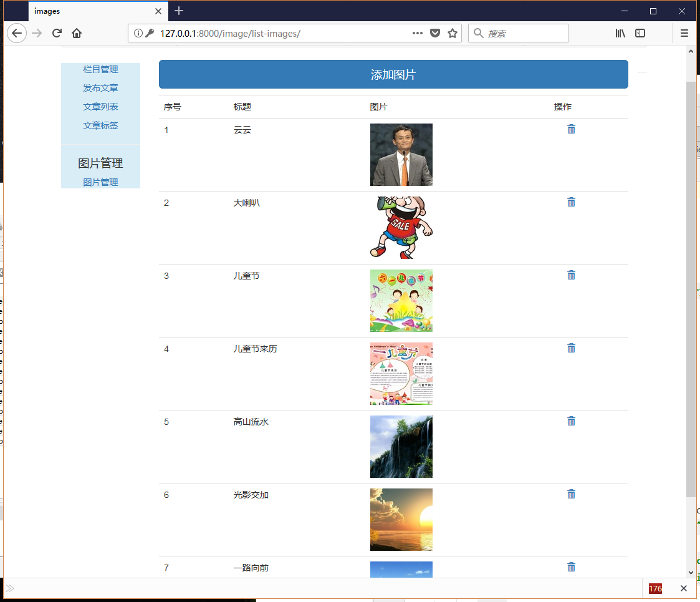Click the 添加图片 button

(x=393, y=74)
